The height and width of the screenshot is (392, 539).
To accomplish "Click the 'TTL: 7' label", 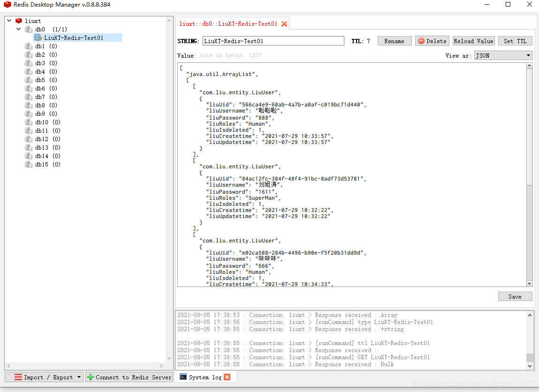I will [361, 41].
